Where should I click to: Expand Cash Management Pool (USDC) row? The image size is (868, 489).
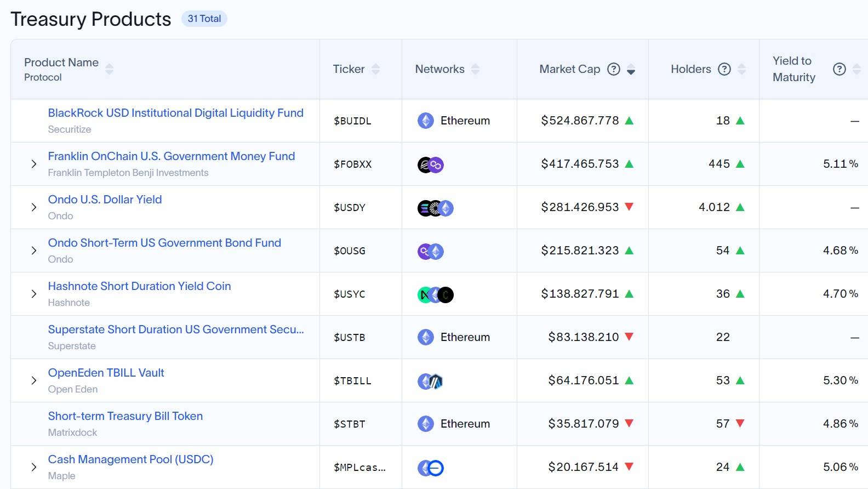pos(34,467)
